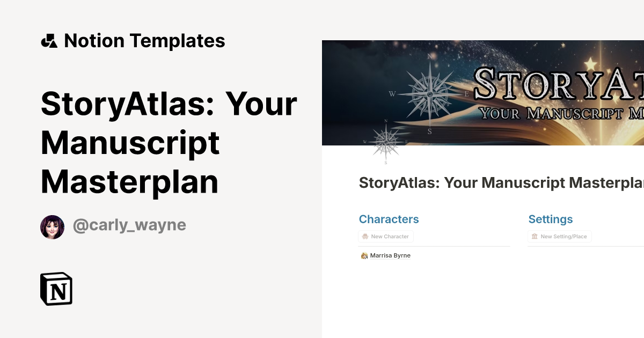The height and width of the screenshot is (338, 644).
Task: Open @carly_wayne's creator profile
Action: coord(129,225)
